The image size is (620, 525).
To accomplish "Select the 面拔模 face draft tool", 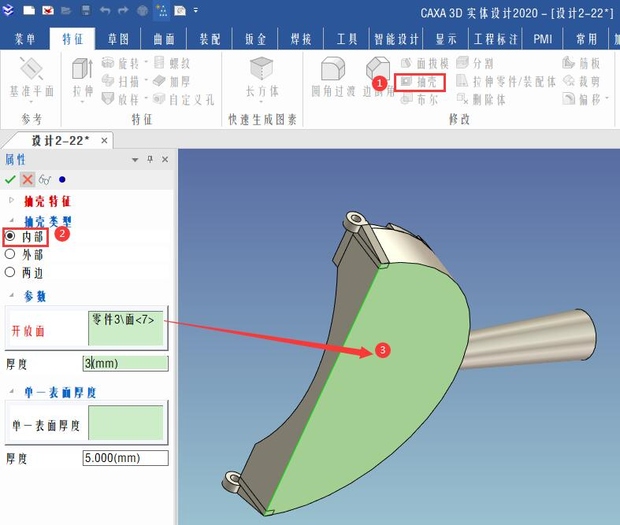I will pos(425,63).
